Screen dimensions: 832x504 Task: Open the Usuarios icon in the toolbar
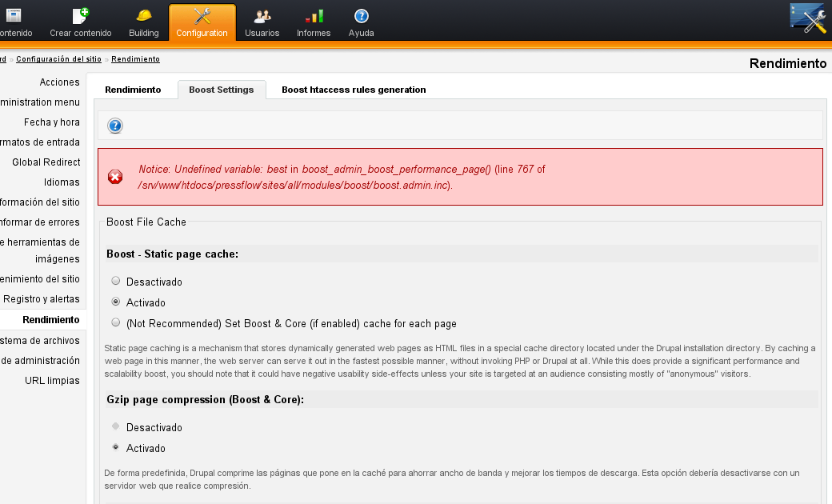[262, 16]
